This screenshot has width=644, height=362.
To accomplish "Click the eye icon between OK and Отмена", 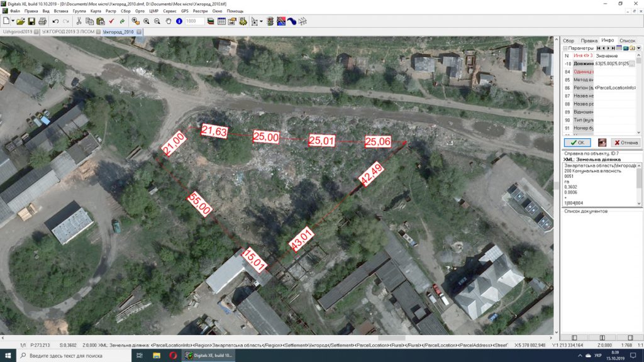I will pos(602,143).
